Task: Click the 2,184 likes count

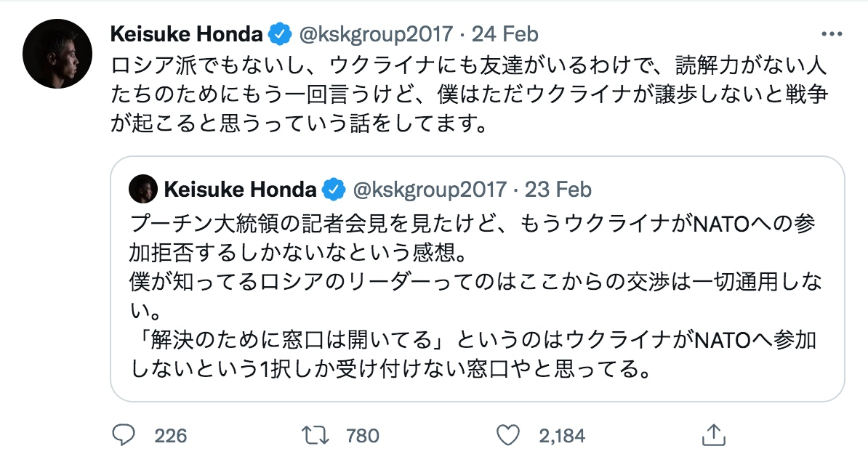Action: click(x=561, y=436)
